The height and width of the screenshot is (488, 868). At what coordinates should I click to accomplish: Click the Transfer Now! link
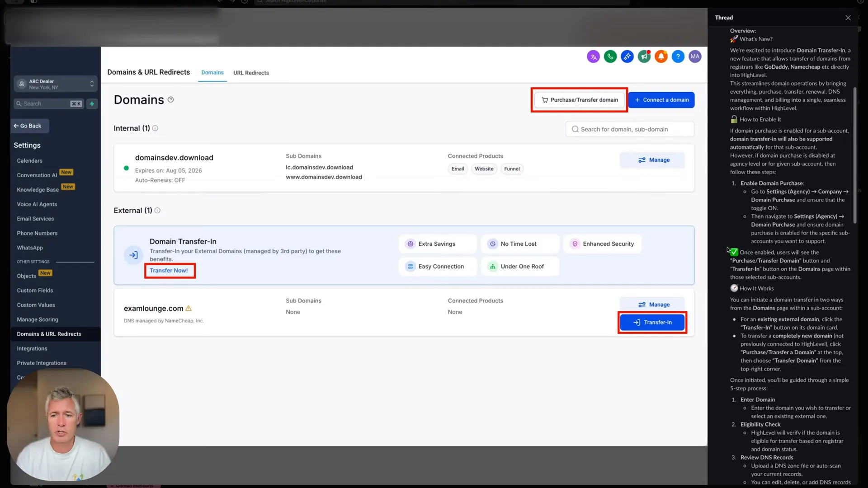pos(169,270)
